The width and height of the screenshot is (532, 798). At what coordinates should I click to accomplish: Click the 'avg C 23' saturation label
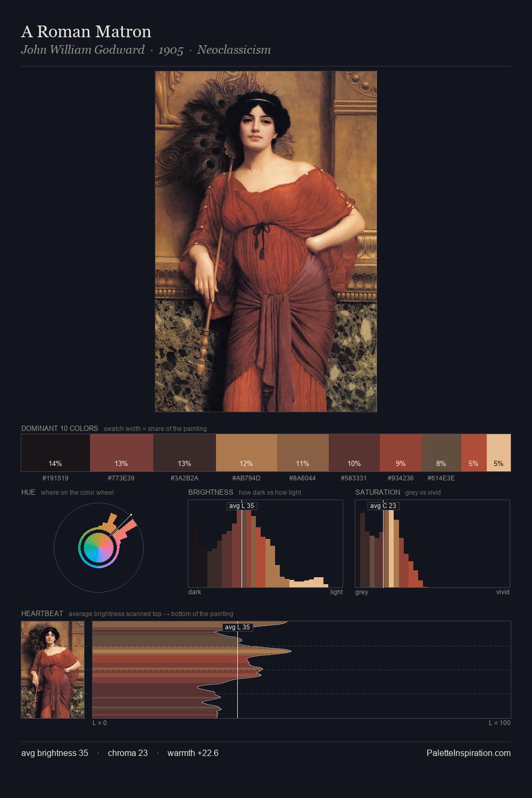383,506
